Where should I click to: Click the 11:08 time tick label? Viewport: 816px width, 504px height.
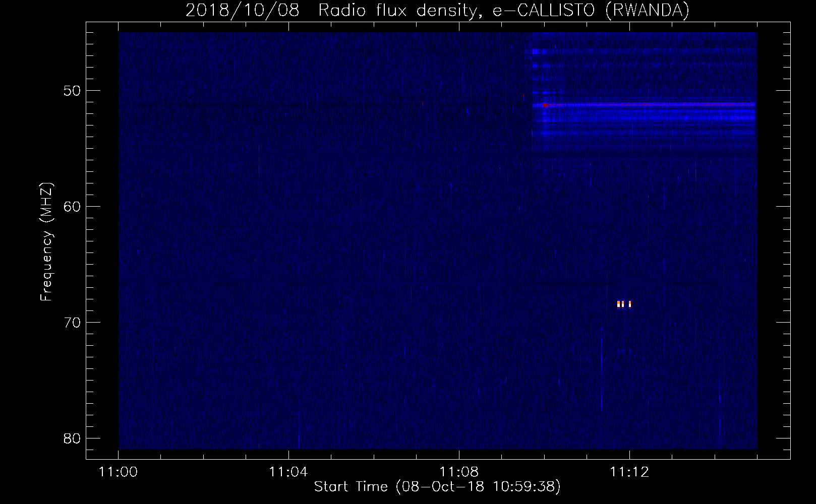pos(459,472)
